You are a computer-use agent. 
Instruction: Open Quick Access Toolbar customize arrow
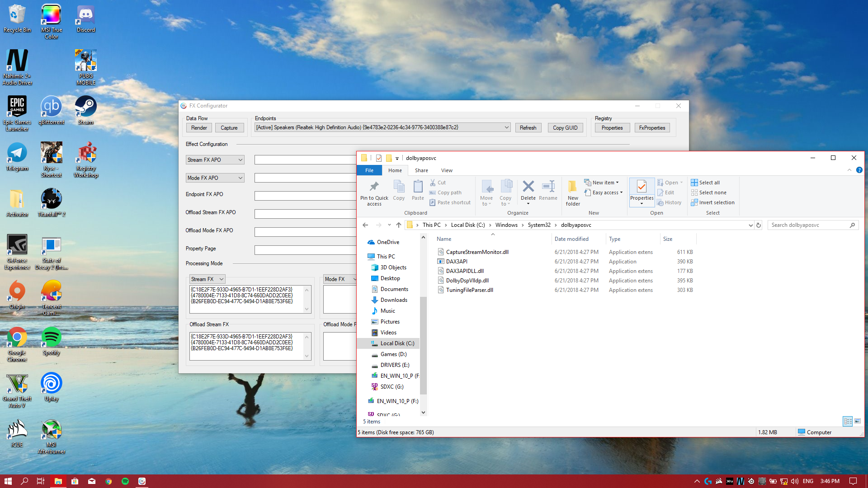click(x=397, y=158)
